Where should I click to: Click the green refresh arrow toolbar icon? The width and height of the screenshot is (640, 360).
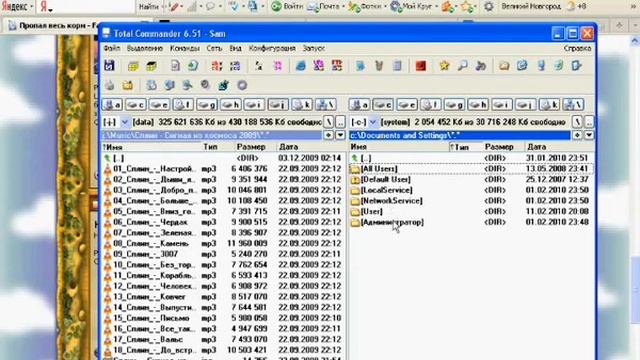coord(193,66)
